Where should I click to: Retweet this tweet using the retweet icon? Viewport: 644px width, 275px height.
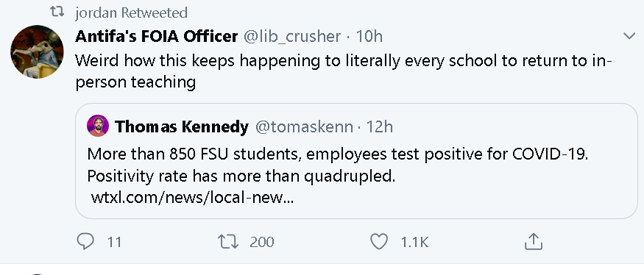click(x=228, y=241)
